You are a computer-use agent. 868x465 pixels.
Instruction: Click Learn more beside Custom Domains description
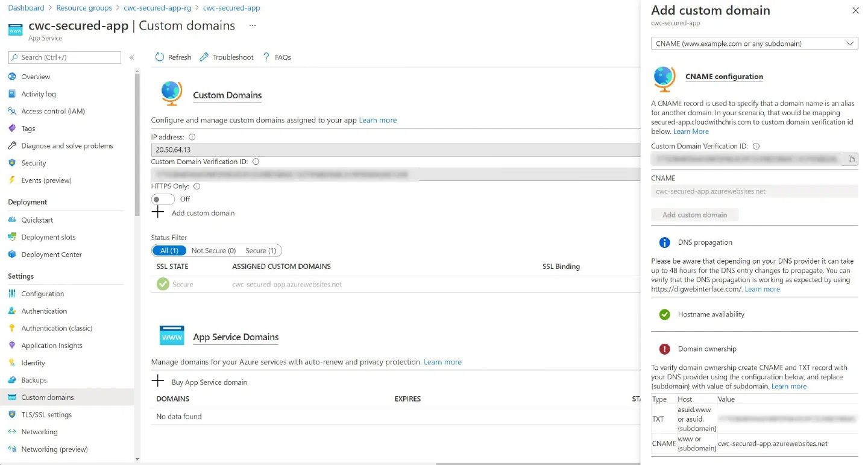coord(378,120)
